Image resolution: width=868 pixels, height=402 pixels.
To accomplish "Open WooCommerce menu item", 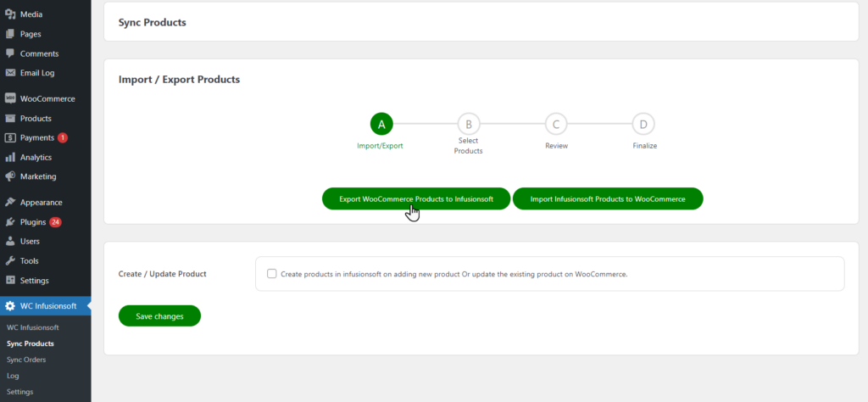I will pos(46,98).
